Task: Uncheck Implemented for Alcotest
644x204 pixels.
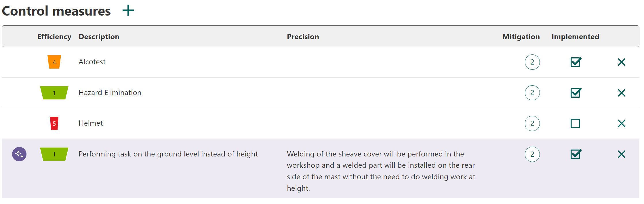Action: pos(576,62)
